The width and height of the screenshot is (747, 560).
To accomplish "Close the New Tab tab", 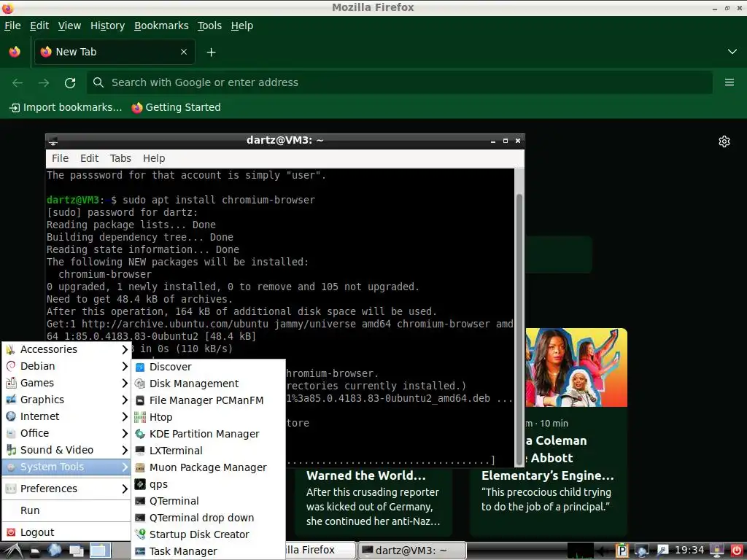I will click(x=184, y=52).
